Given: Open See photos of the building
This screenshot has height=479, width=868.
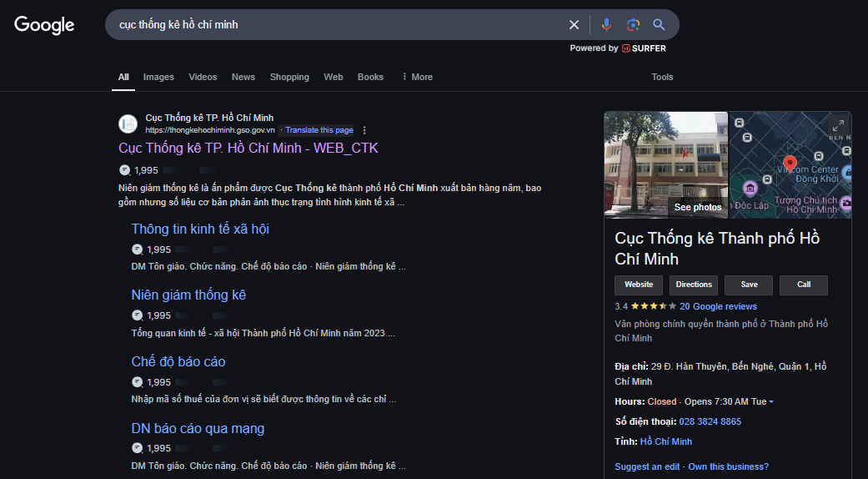Looking at the screenshot, I should [698, 207].
